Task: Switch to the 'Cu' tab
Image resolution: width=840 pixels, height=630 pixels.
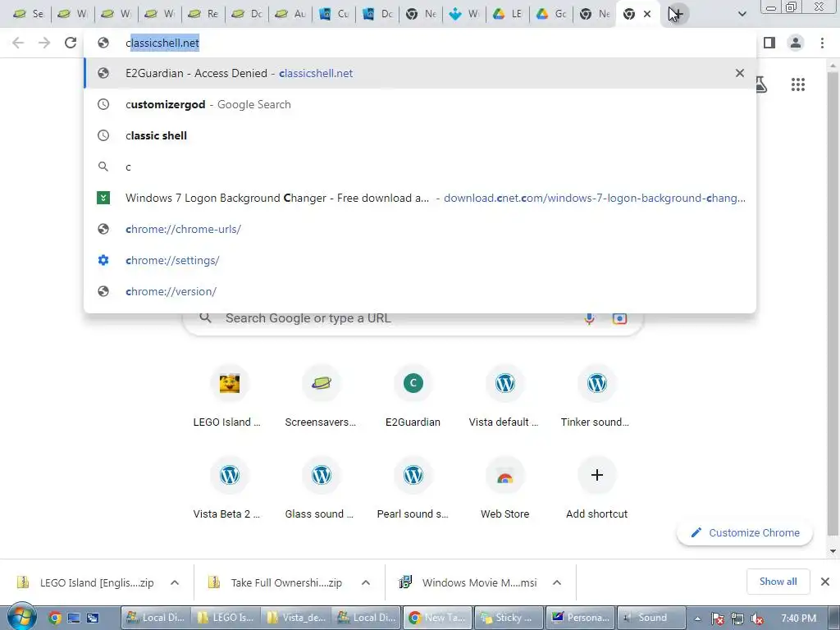Action: tap(335, 14)
